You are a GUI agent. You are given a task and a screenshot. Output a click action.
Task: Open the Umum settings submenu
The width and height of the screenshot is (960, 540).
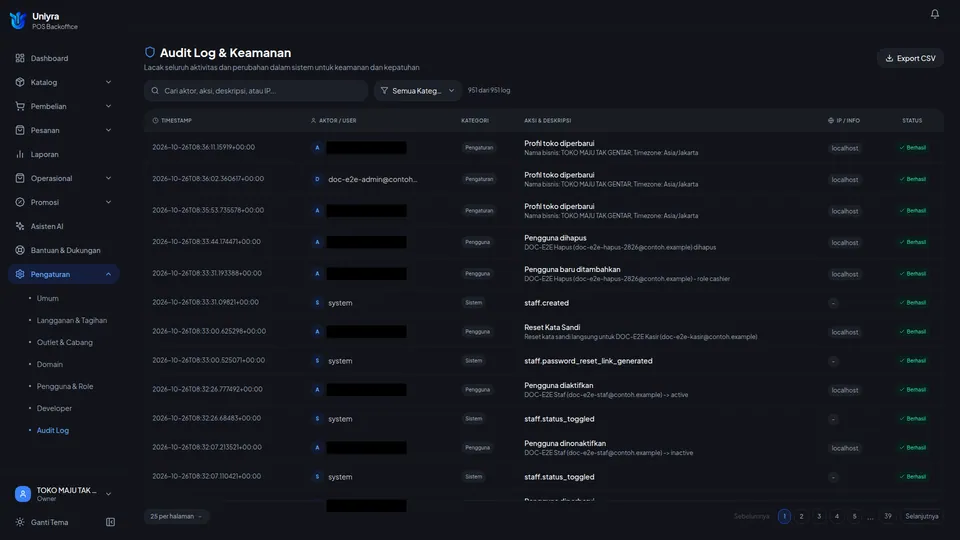48,298
